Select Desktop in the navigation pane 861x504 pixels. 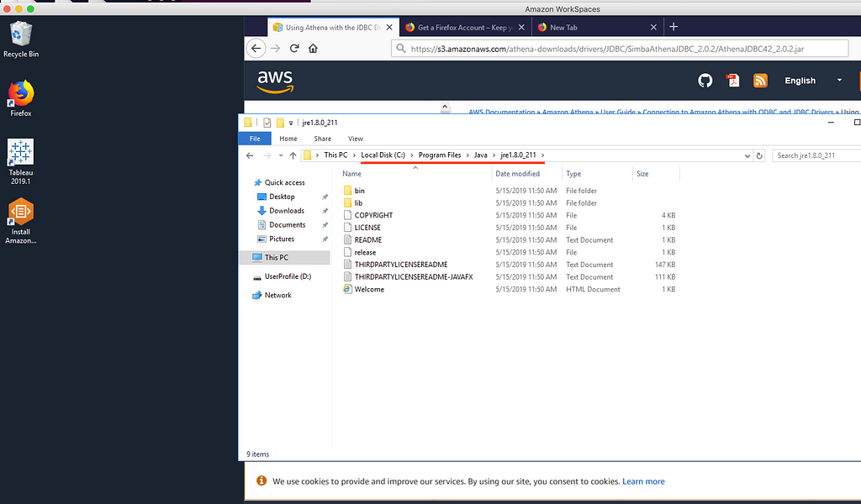(x=282, y=197)
